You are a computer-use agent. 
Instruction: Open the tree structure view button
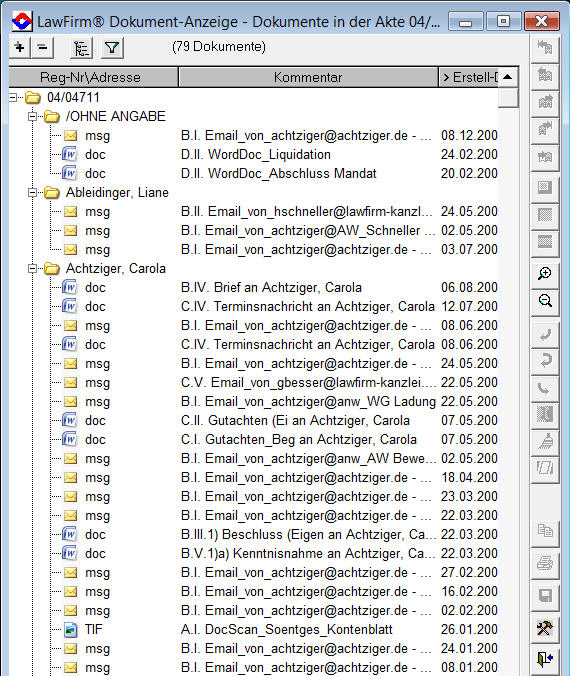[x=81, y=47]
